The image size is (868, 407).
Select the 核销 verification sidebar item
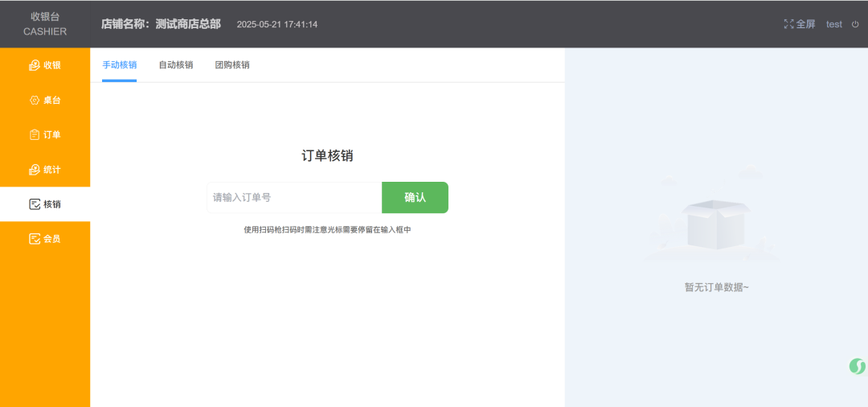click(x=45, y=204)
